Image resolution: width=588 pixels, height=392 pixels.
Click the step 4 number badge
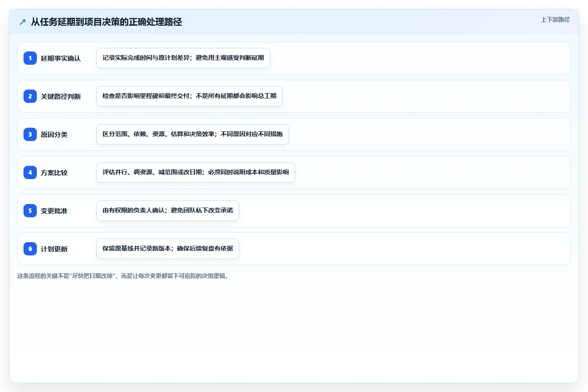30,172
